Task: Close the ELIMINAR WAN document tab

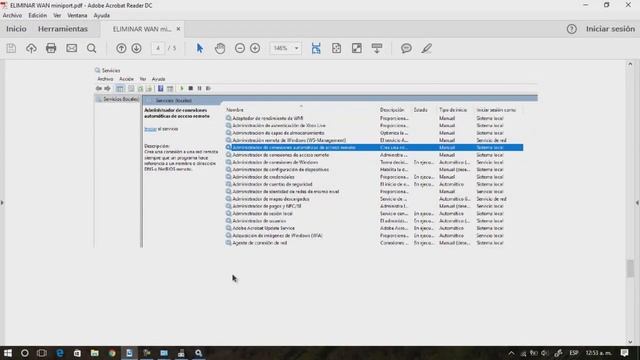Action: point(178,29)
